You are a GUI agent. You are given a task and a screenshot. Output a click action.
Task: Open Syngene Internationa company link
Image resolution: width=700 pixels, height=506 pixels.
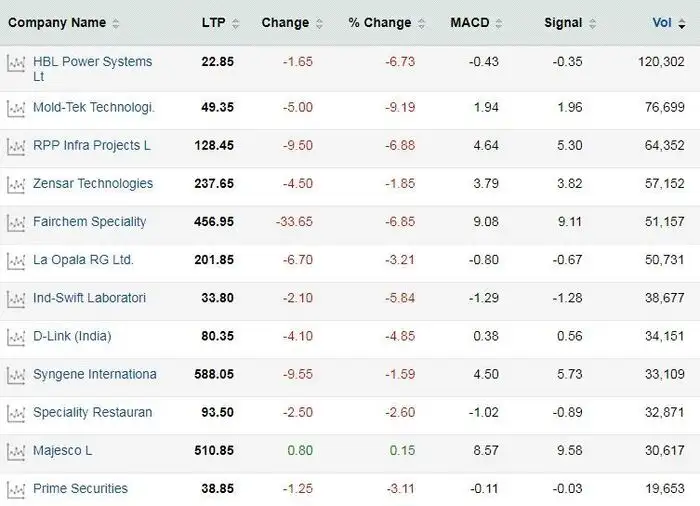94,374
